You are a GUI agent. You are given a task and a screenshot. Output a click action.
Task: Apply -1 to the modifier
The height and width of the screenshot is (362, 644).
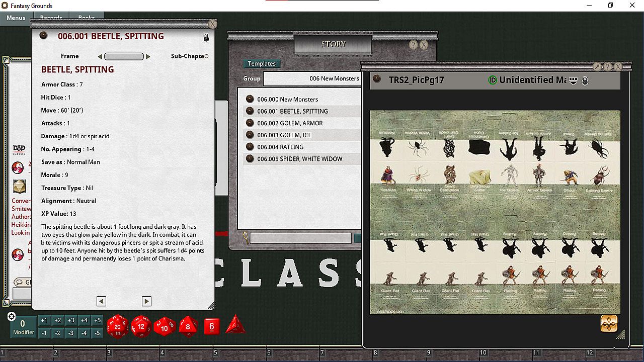click(44, 333)
